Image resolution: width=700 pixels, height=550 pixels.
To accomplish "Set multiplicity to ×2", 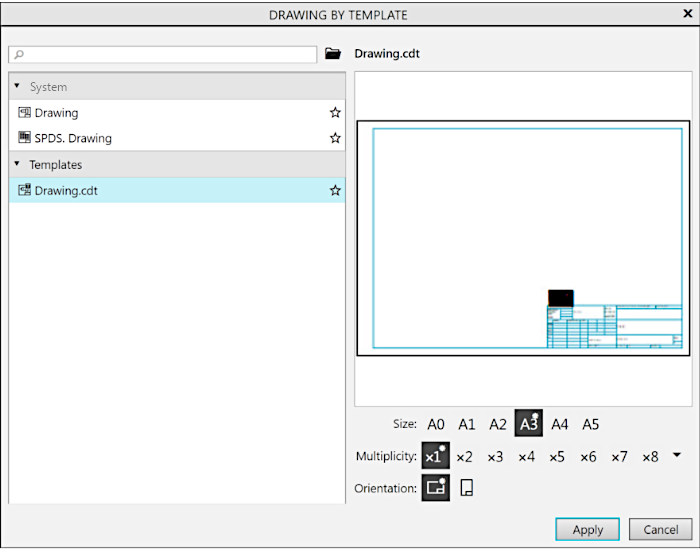I will (x=464, y=456).
